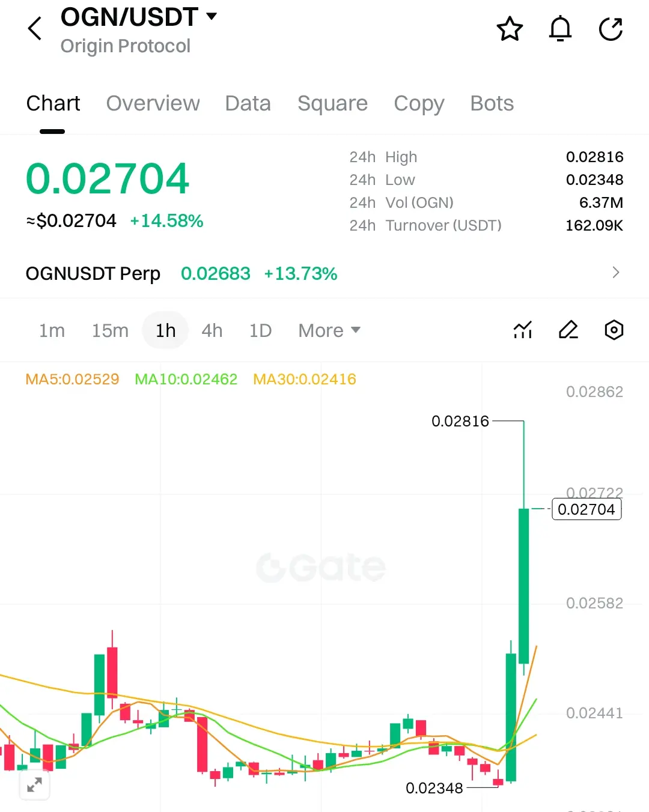Tap the 24h Vol value 6.37M
The width and height of the screenshot is (649, 812).
tap(601, 202)
